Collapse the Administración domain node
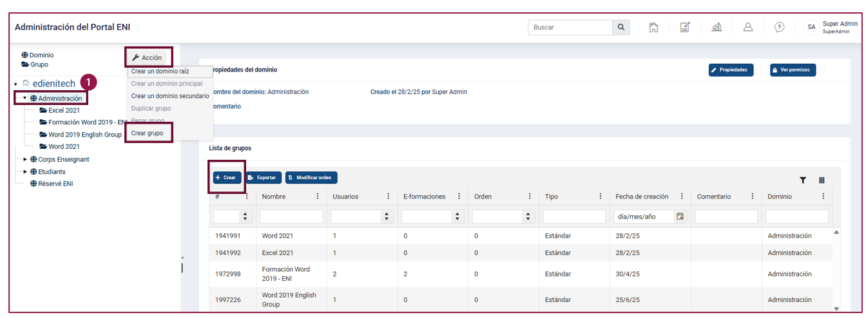 pyautogui.click(x=24, y=98)
